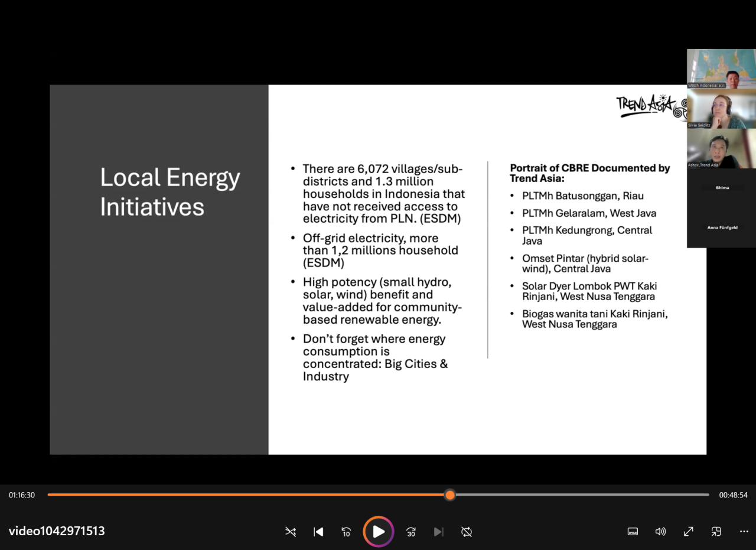Image resolution: width=756 pixels, height=550 pixels.
Task: Open subtitles and captions menu
Action: [633, 532]
